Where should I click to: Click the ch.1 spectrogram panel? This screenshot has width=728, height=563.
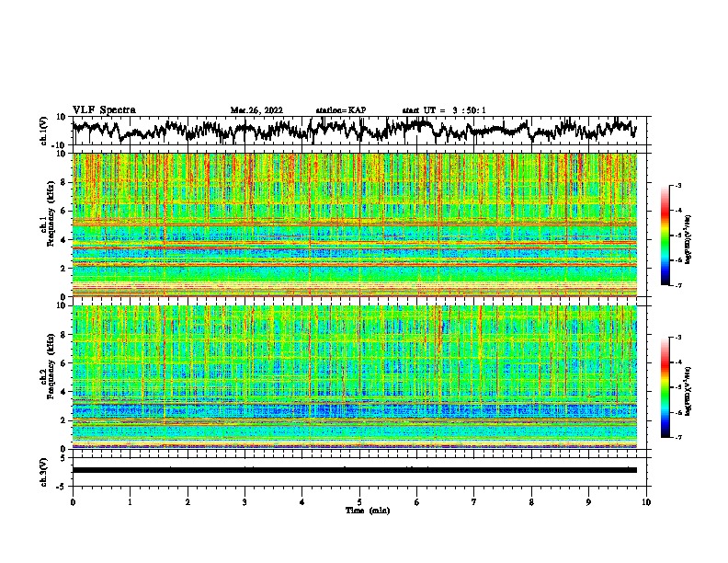[354, 224]
